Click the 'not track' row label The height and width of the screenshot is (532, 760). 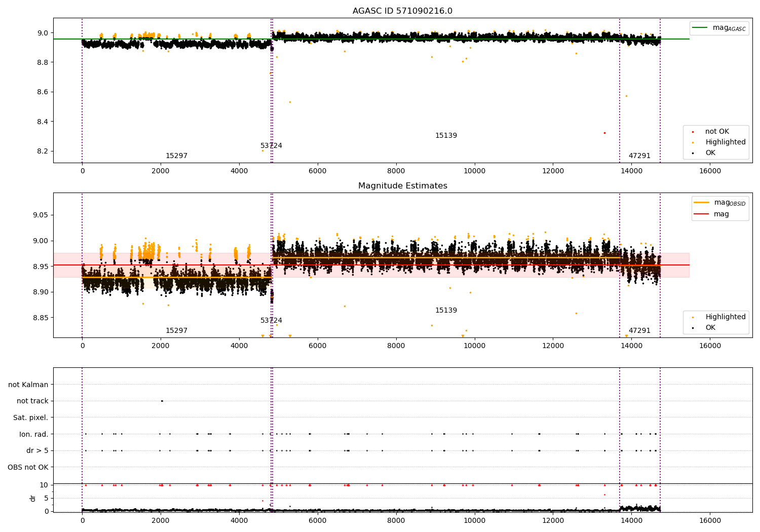(32, 401)
